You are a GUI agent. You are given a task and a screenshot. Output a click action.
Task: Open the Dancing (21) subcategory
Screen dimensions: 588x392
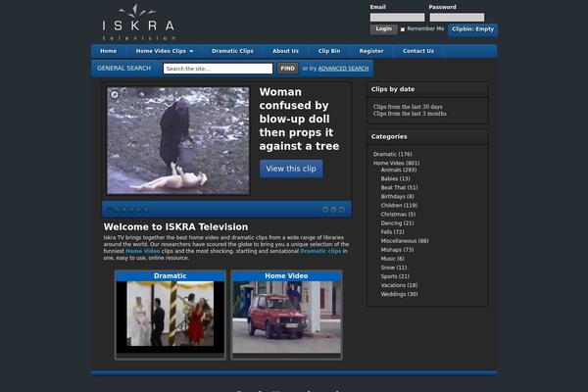[x=397, y=223]
